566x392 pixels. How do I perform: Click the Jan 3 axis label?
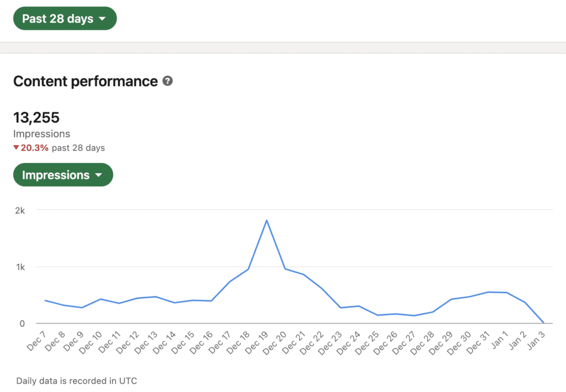pyautogui.click(x=536, y=341)
